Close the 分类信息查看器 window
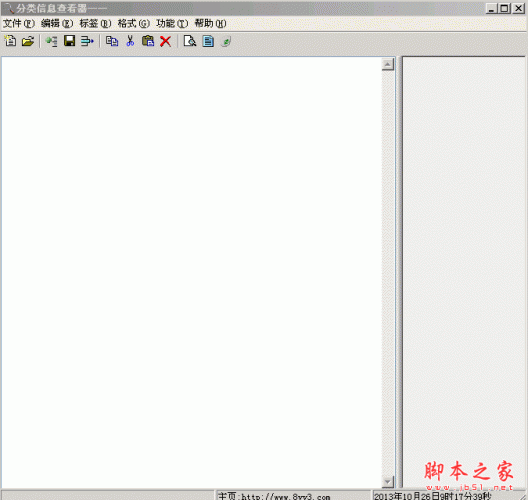Viewport: 528px width, 500px height. 518,8
